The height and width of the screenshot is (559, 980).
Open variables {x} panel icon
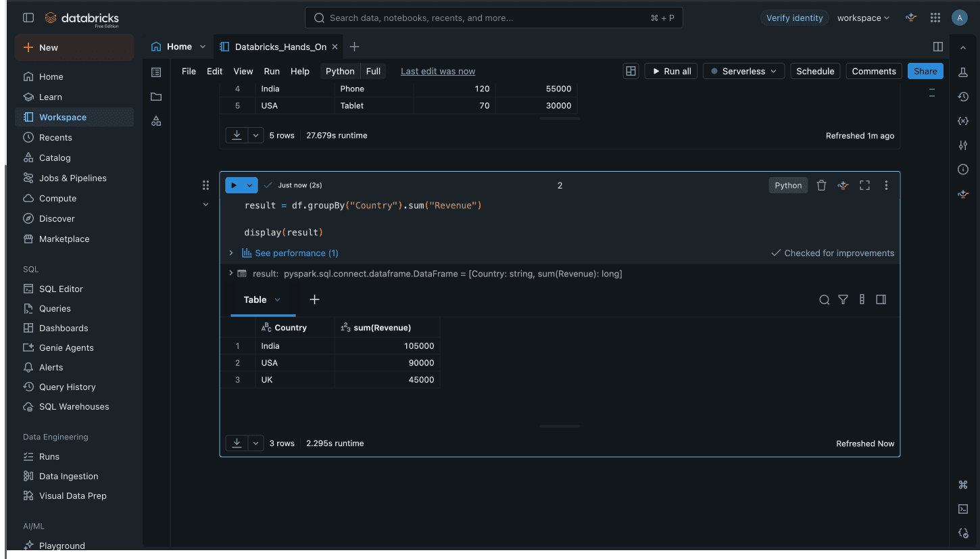[963, 121]
